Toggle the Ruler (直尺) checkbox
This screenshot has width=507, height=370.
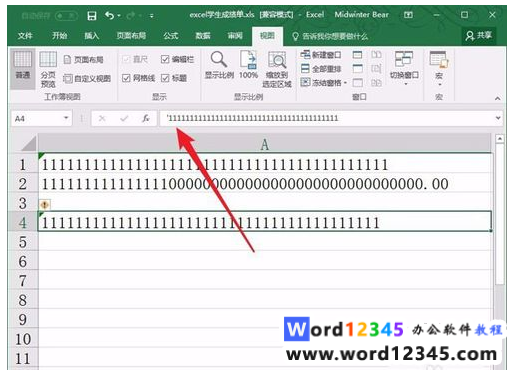[x=126, y=59]
